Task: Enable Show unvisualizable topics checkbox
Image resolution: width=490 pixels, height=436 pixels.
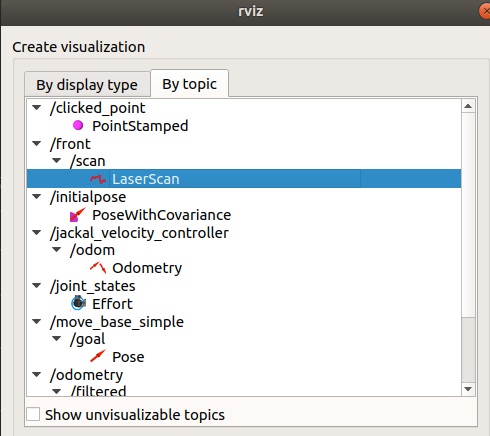Action: pos(33,414)
